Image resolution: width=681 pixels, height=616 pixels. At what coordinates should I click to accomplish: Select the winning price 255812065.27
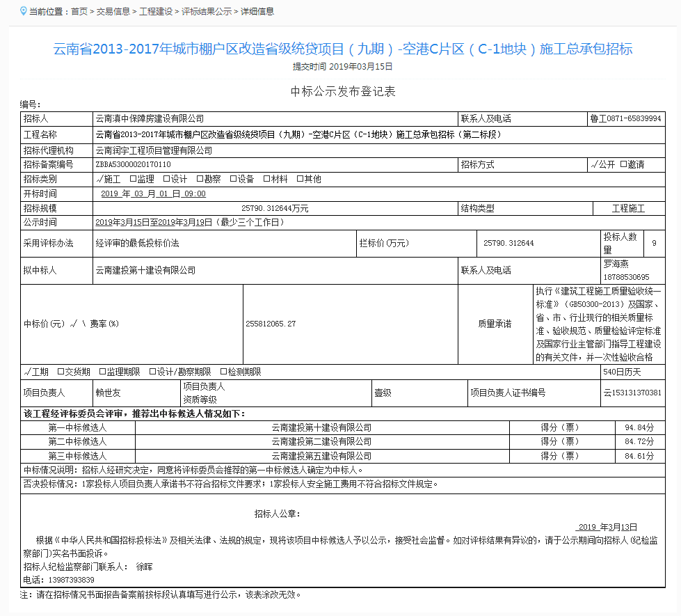(x=271, y=324)
